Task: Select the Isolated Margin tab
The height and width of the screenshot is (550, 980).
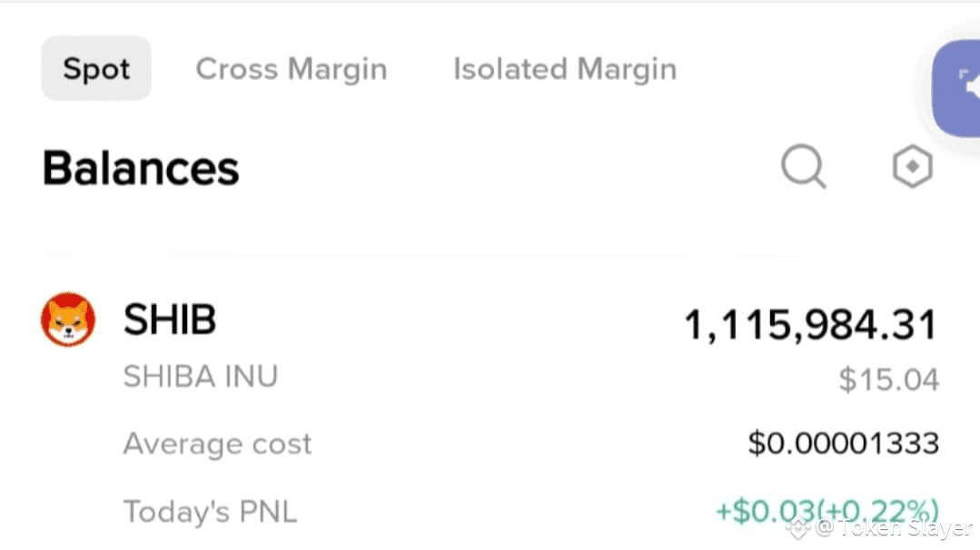Action: coord(565,69)
